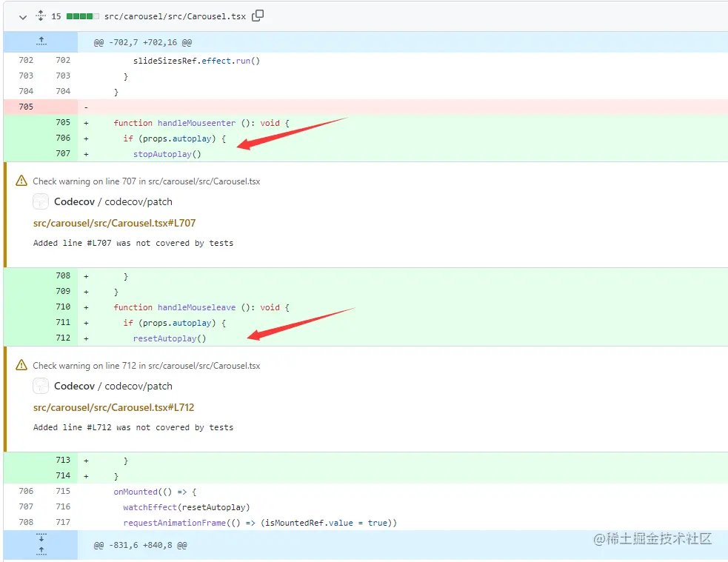Open link src/carousel/src/Carousel.tsx#L712

[114, 407]
